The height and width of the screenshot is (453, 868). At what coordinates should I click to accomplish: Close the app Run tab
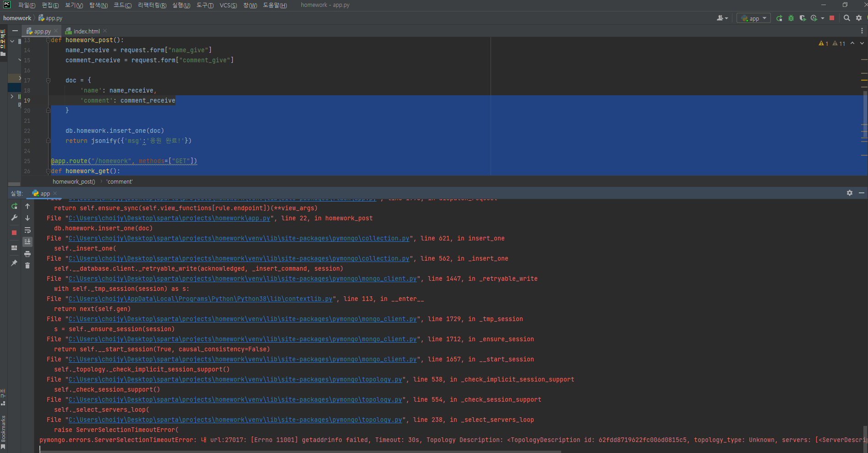tap(55, 193)
